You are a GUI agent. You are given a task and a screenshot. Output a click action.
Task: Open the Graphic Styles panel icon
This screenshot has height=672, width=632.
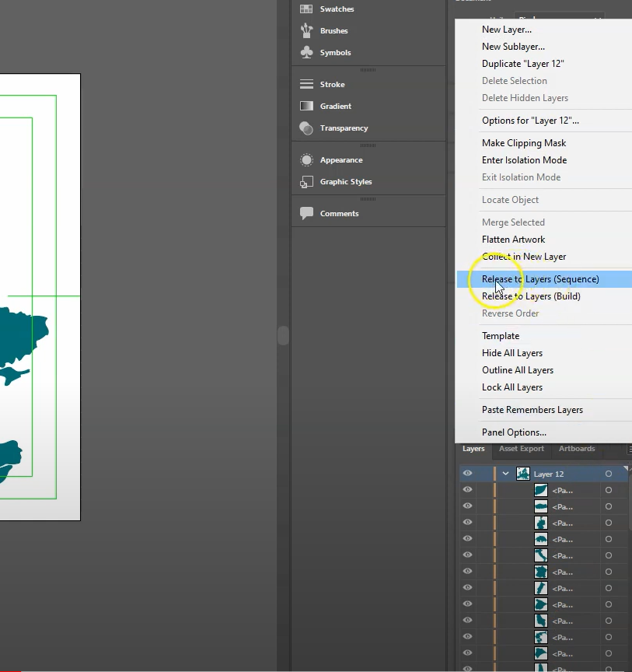click(x=306, y=182)
